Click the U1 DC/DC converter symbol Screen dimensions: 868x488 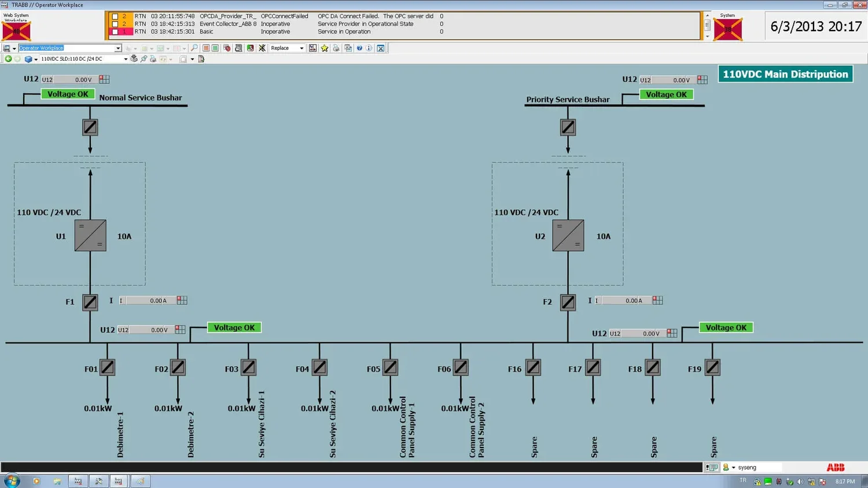tap(90, 235)
